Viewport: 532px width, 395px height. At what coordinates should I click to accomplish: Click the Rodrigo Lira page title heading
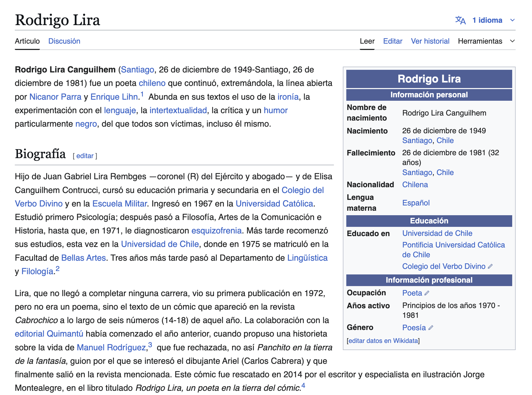point(57,20)
